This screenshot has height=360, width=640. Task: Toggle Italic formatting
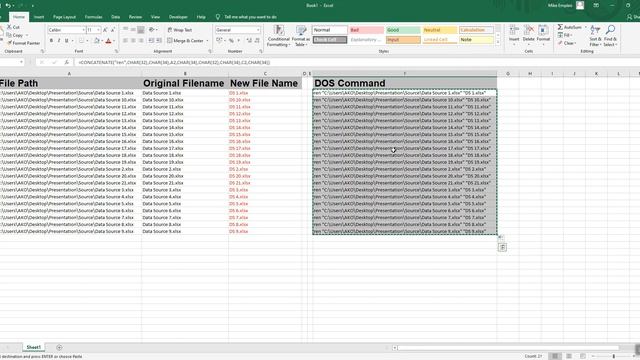[59, 41]
